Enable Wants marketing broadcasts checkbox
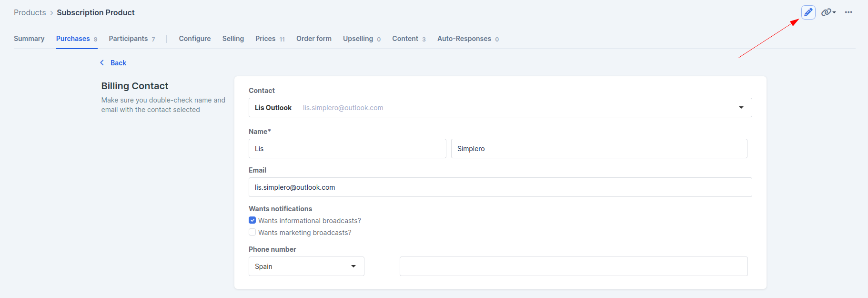868x298 pixels. [252, 232]
